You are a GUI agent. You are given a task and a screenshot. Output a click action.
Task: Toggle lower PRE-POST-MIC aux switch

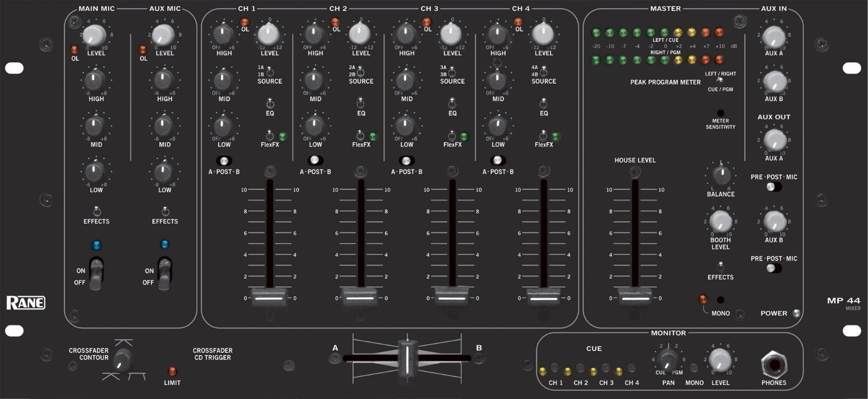pos(774,268)
